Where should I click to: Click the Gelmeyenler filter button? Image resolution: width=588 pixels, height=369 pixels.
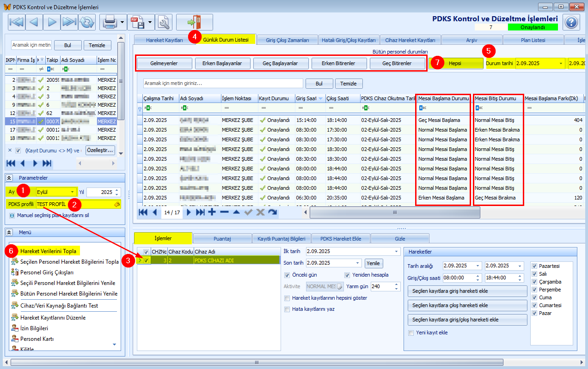pyautogui.click(x=164, y=63)
